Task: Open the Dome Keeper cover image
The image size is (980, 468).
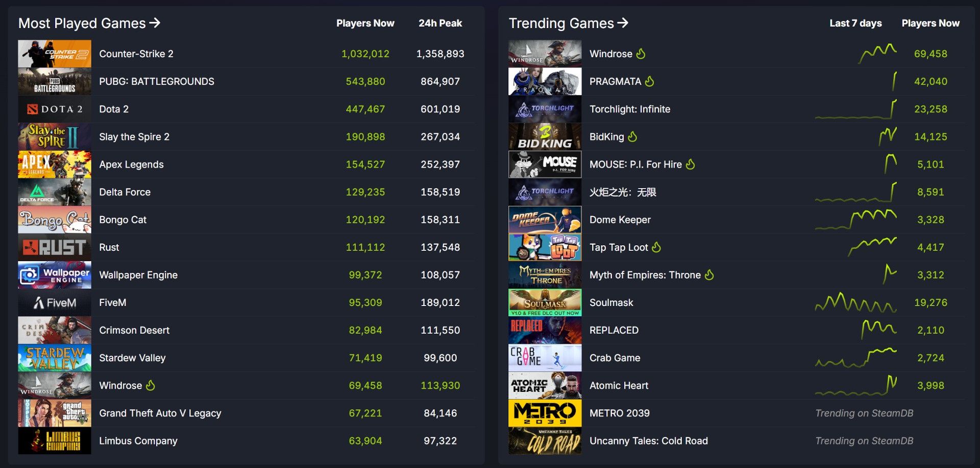Action: pos(545,219)
